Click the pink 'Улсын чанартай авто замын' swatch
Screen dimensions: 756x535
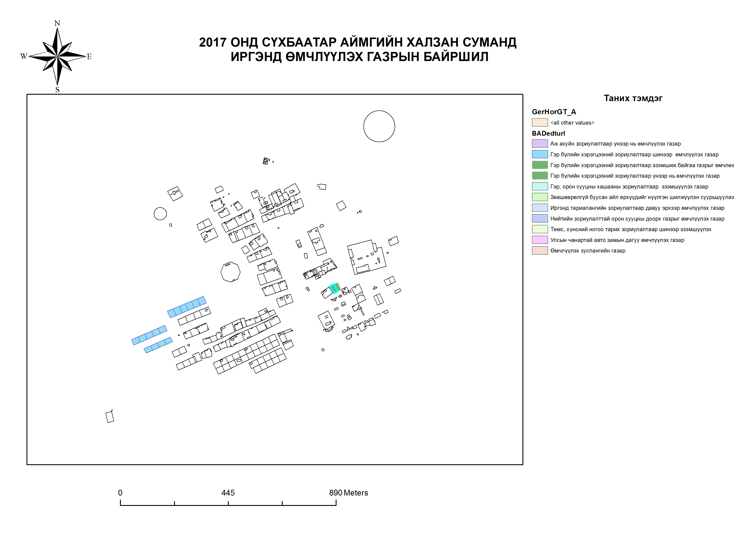coord(540,240)
